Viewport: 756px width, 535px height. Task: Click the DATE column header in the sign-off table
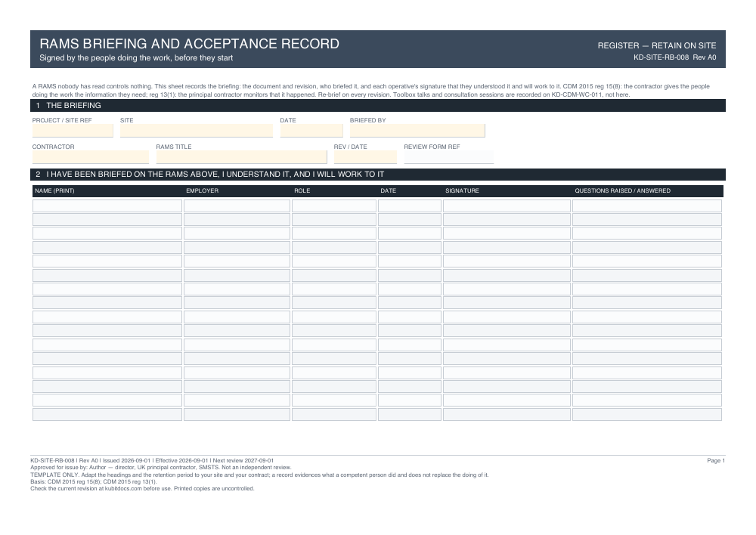coord(388,191)
